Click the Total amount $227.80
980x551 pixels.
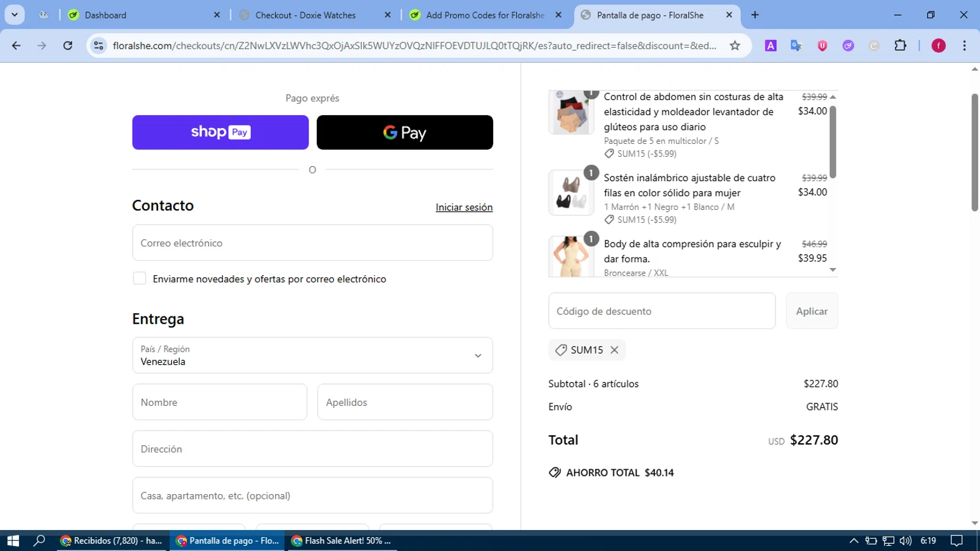(813, 440)
